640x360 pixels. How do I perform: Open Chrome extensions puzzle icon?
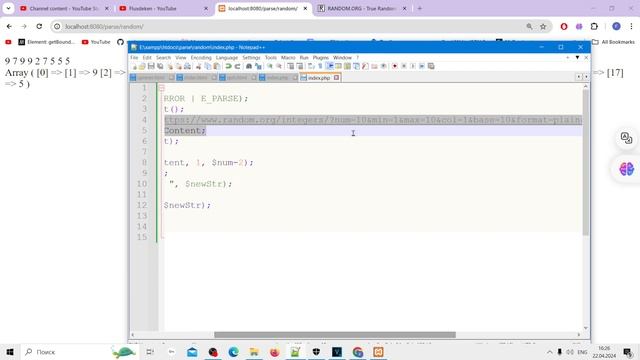tap(594, 27)
